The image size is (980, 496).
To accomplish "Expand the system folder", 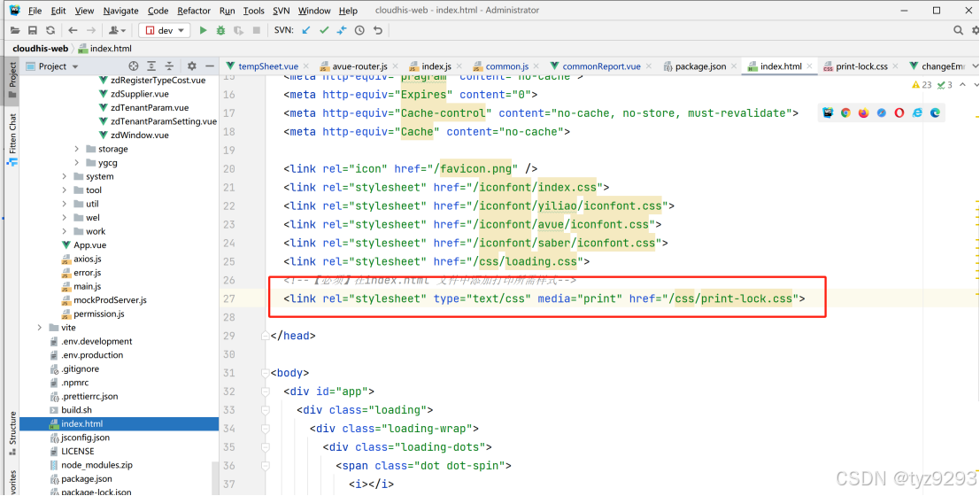I will tap(65, 176).
